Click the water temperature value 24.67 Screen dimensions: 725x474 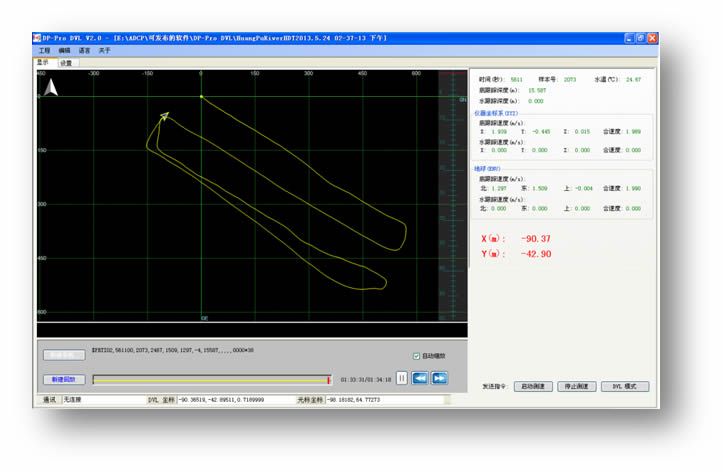633,80
